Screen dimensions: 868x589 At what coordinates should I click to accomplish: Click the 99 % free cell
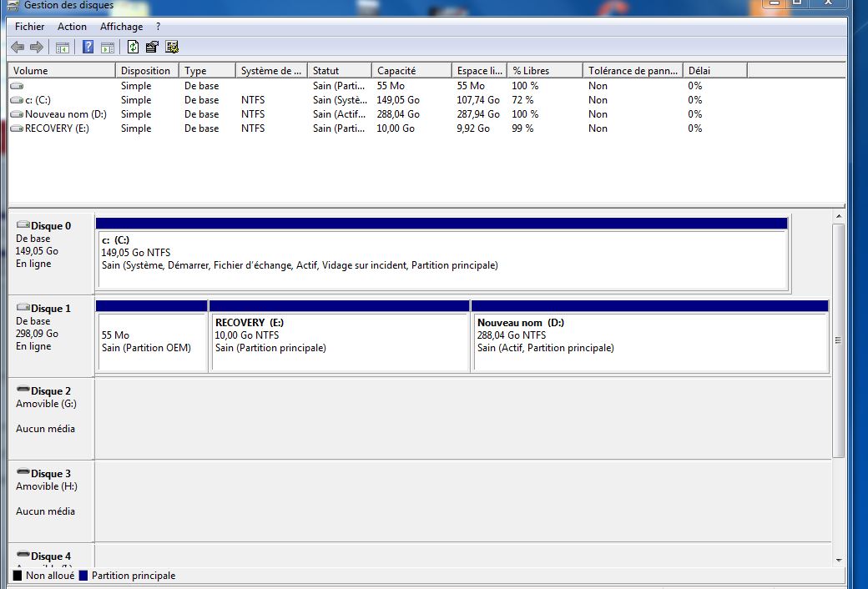click(522, 128)
